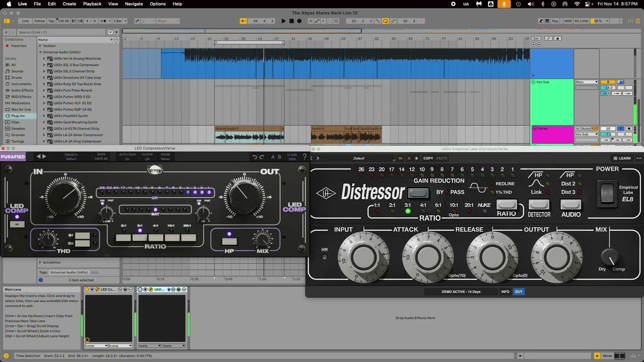Enable the Key map mode button
This screenshot has height=362, width=644.
click(x=555, y=21)
